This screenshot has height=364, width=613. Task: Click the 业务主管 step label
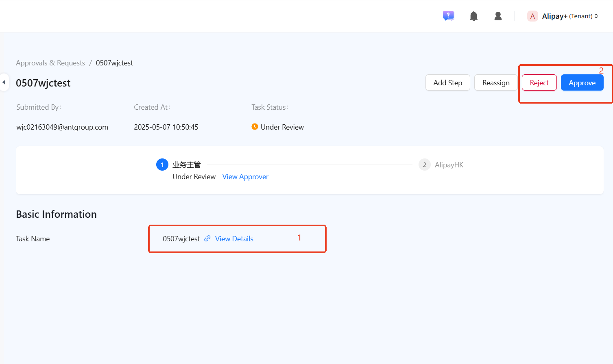(187, 165)
